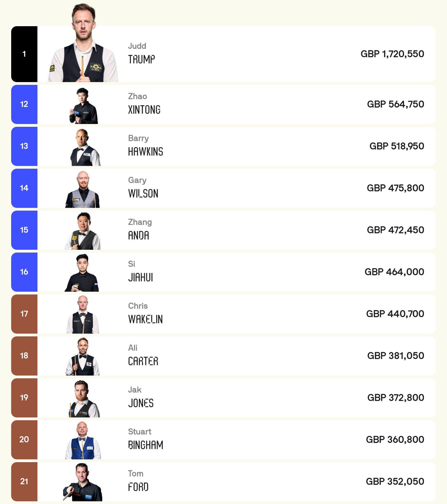Viewport: 447px width, 504px height.
Task: Open Jak Jones' portrait thumbnail
Action: 84,399
